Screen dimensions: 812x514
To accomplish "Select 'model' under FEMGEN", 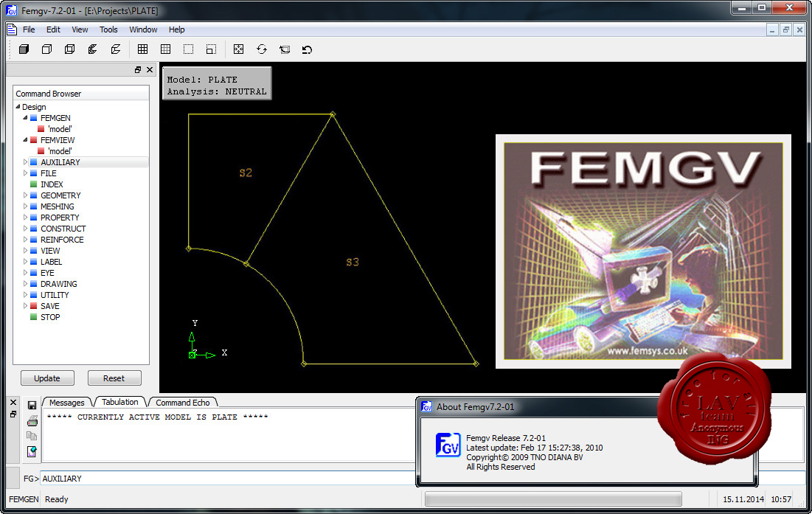I will (60, 129).
